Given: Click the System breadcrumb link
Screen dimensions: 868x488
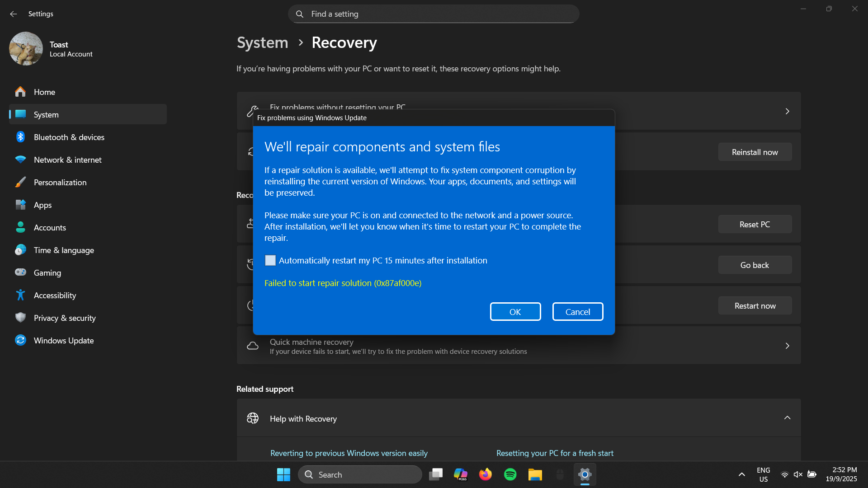Looking at the screenshot, I should point(262,42).
